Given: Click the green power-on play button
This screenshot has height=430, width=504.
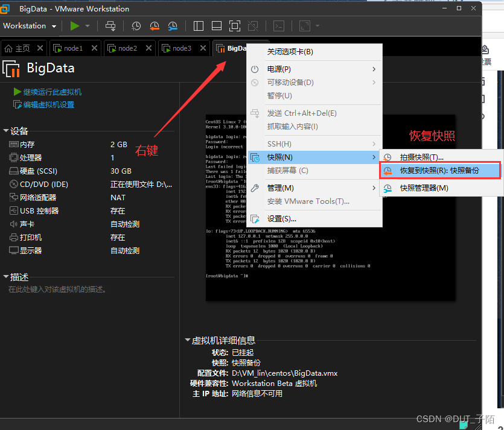Looking at the screenshot, I should pos(75,26).
